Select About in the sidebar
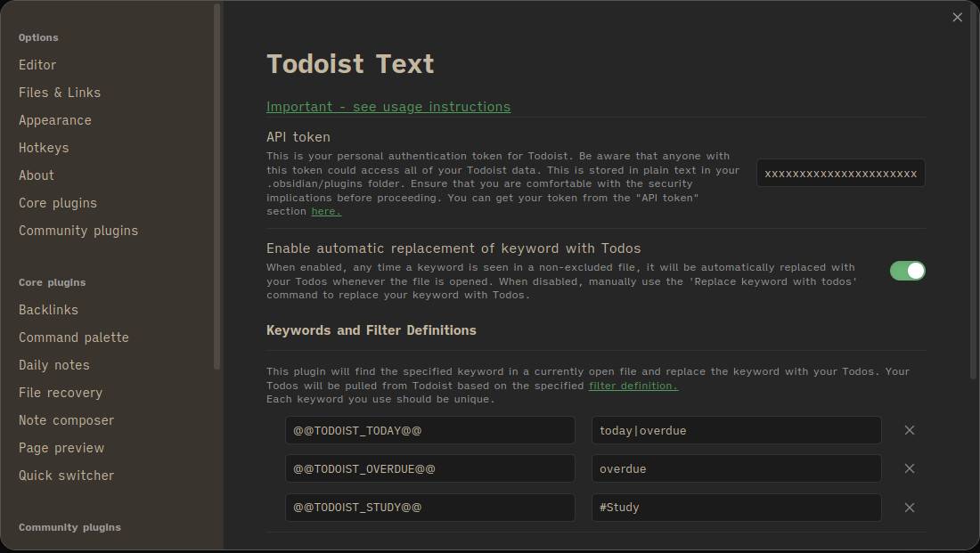Image resolution: width=980 pixels, height=553 pixels. pos(36,175)
